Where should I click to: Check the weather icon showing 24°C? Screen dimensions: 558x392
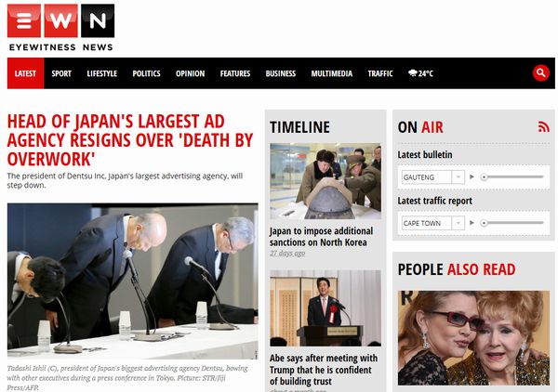pos(420,73)
